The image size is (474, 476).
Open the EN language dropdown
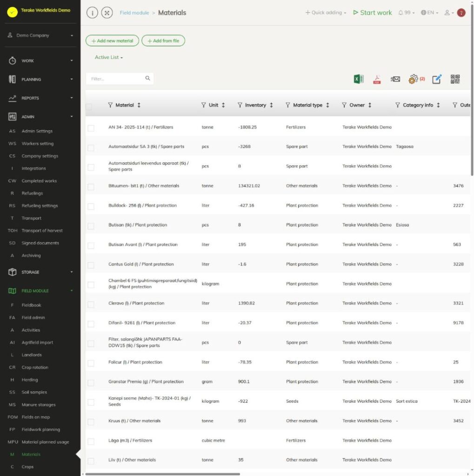[429, 13]
